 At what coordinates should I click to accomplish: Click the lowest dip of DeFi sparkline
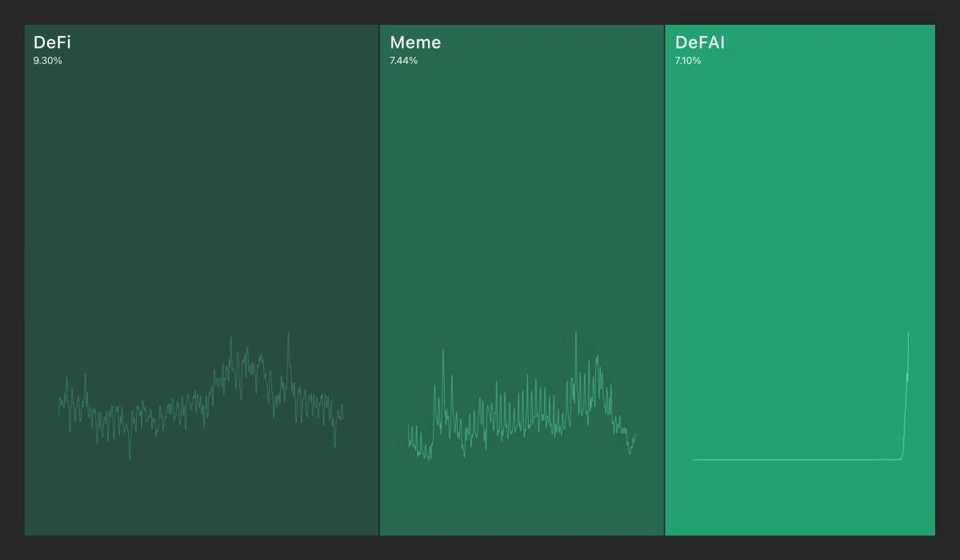[x=130, y=458]
